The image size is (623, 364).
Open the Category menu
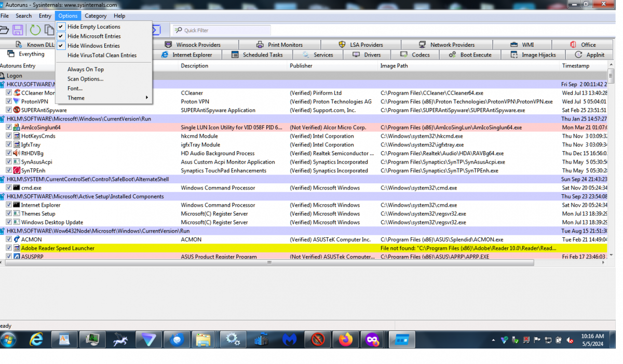[96, 16]
